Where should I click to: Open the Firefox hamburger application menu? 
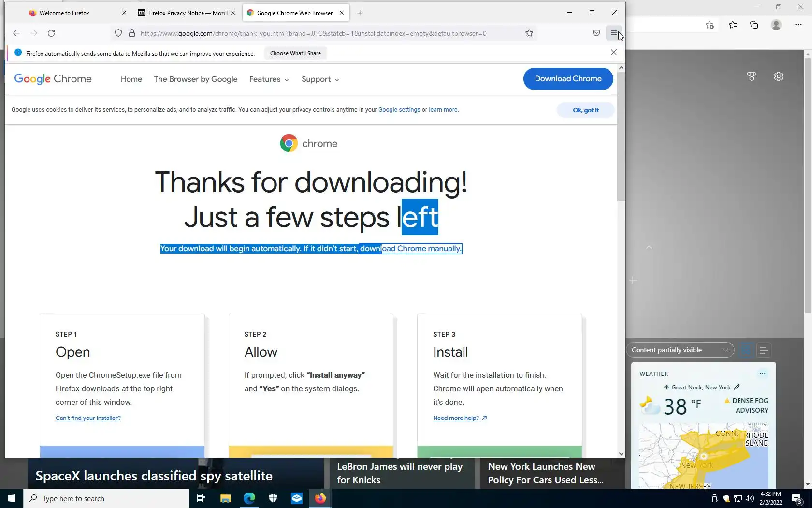click(613, 33)
